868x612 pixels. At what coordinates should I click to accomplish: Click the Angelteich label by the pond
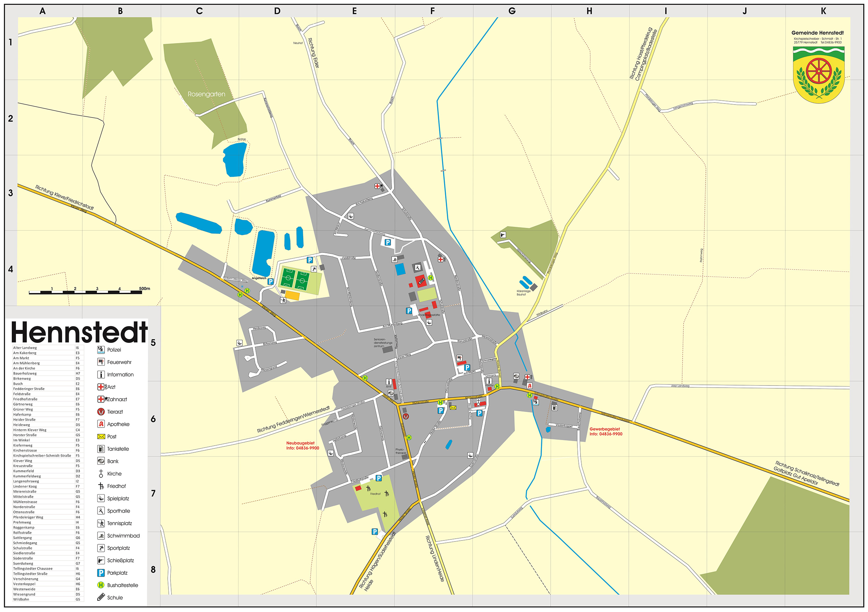point(259,278)
